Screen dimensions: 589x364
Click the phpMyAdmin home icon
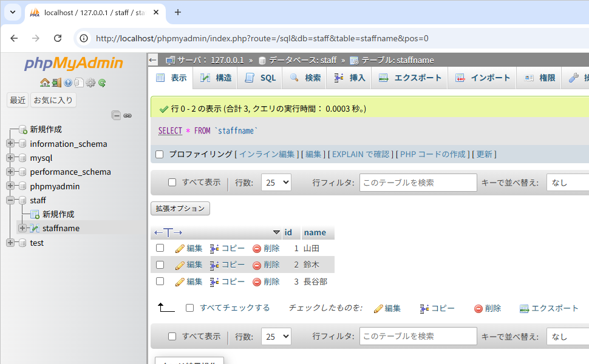click(x=45, y=83)
